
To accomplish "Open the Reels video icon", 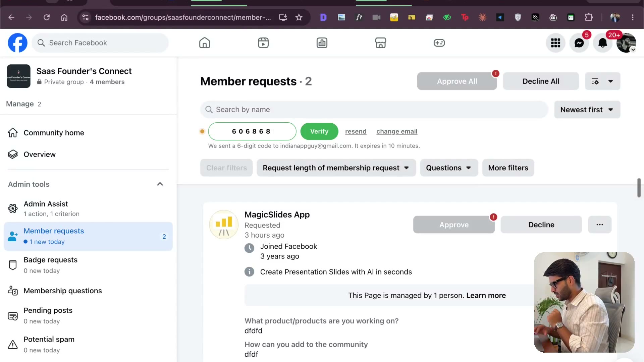I will (x=263, y=43).
